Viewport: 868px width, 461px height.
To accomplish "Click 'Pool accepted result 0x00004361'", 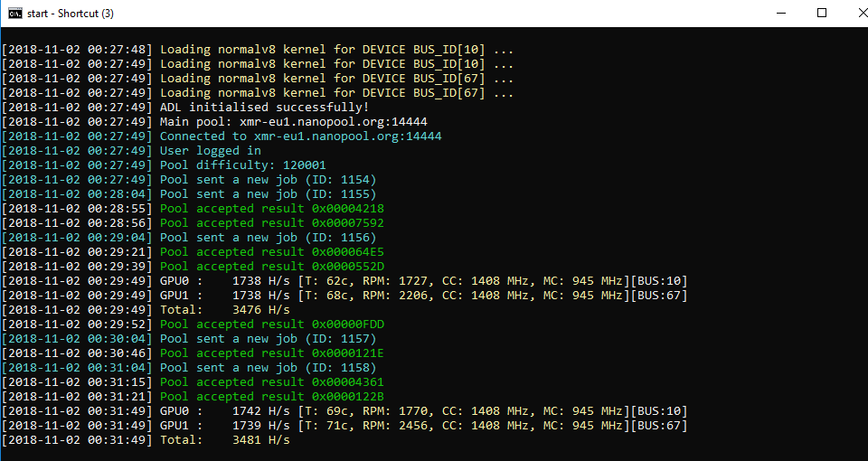I will (272, 381).
